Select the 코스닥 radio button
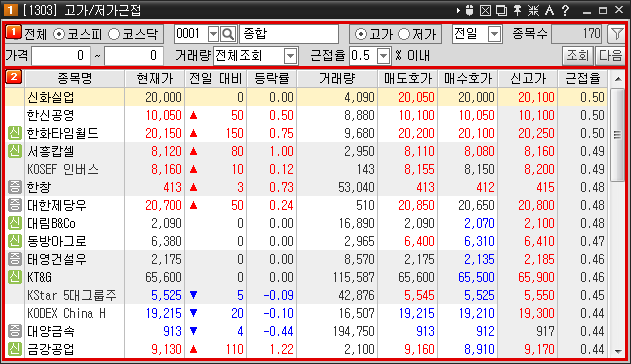 114,34
